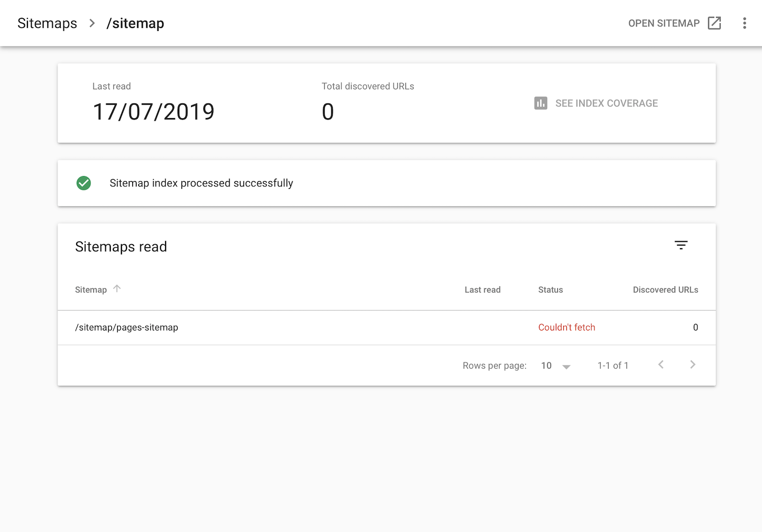
Task: Click the breadcrumb chevron separator
Action: (92, 23)
